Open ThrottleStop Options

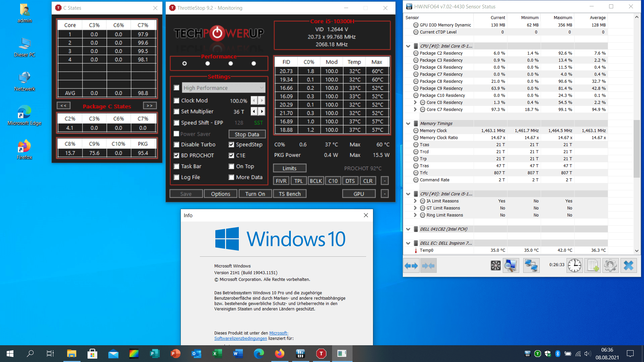[220, 194]
